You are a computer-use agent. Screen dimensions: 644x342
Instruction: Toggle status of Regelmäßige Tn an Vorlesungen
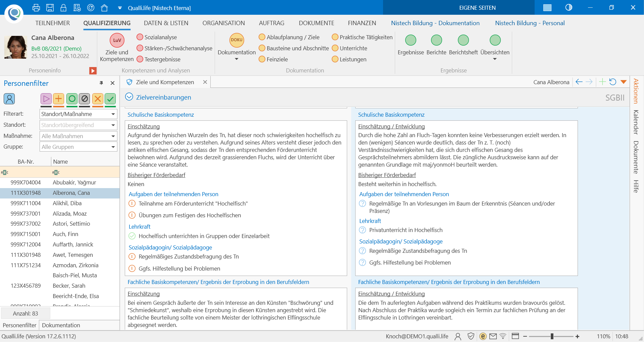pyautogui.click(x=363, y=204)
